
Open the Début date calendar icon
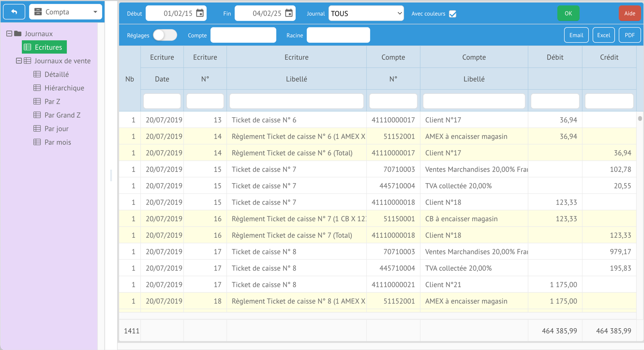click(x=200, y=13)
